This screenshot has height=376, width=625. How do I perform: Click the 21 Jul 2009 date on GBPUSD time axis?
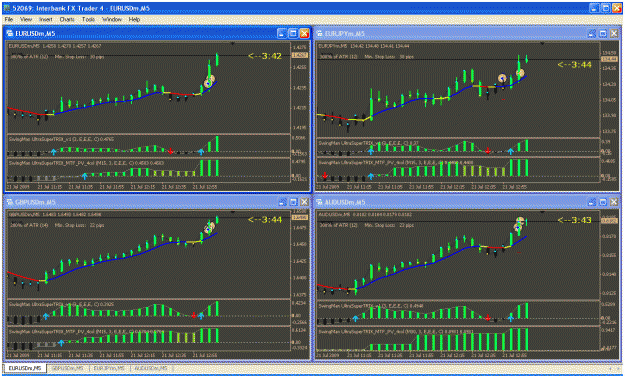click(18, 355)
